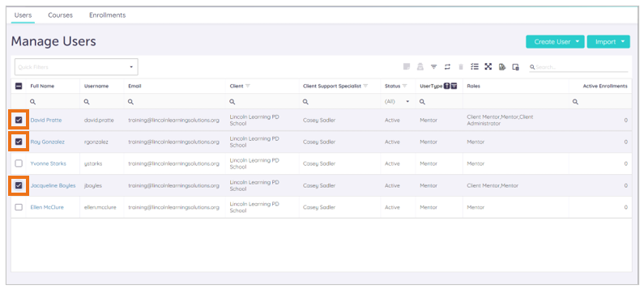
Task: Open David Pratte's user link
Action: 46,120
